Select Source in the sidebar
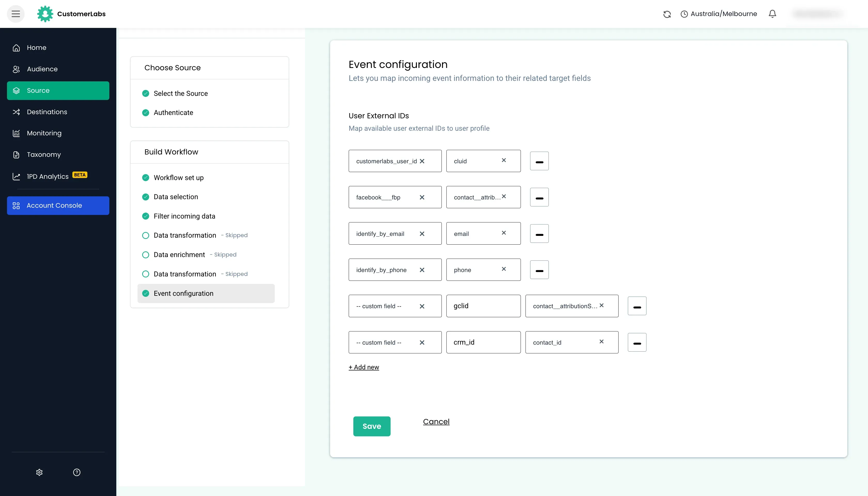This screenshot has height=496, width=868. tap(58, 91)
